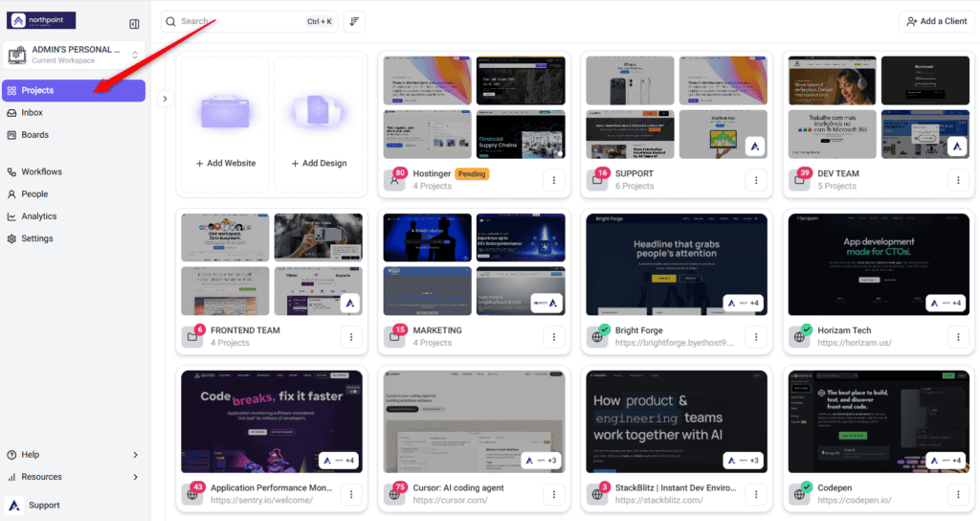Image resolution: width=980 pixels, height=521 pixels.
Task: Click the FRONTEND TEAM folder title
Action: 245,330
